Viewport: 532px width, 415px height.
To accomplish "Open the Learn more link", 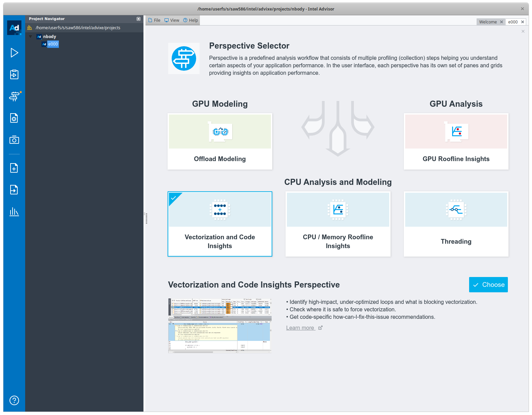I will tap(304, 328).
